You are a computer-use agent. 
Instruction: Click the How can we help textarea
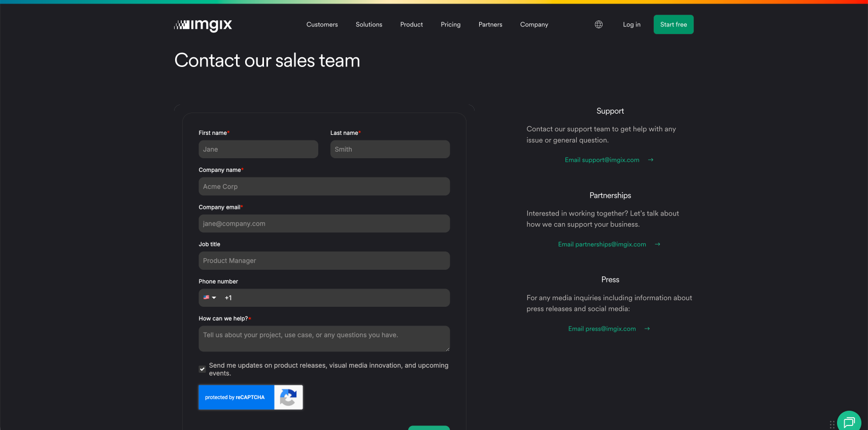click(324, 339)
